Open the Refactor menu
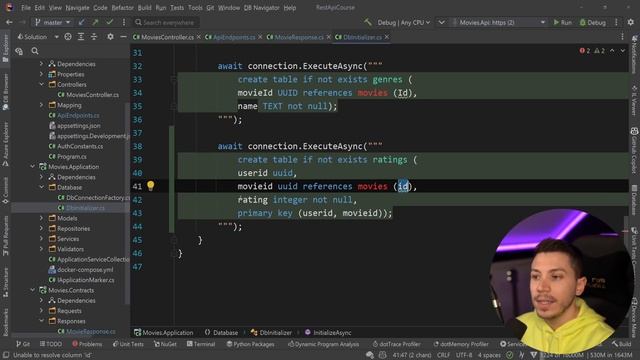 point(122,8)
